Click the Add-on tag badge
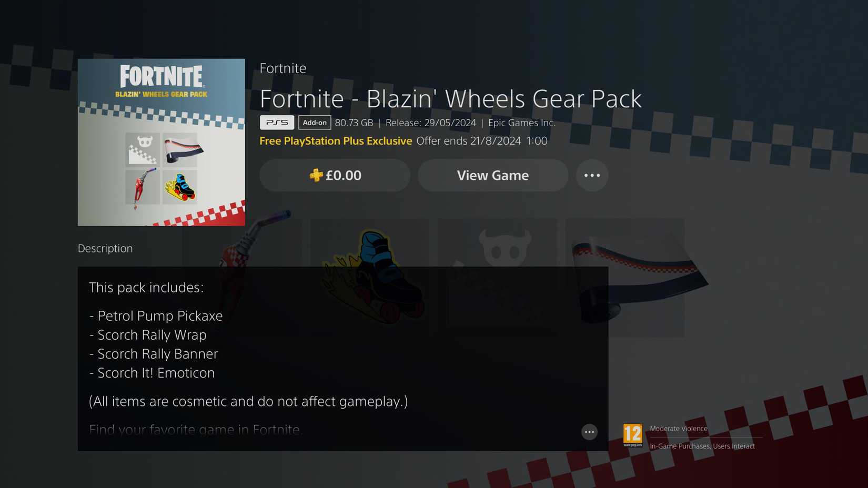The image size is (868, 488). point(315,123)
